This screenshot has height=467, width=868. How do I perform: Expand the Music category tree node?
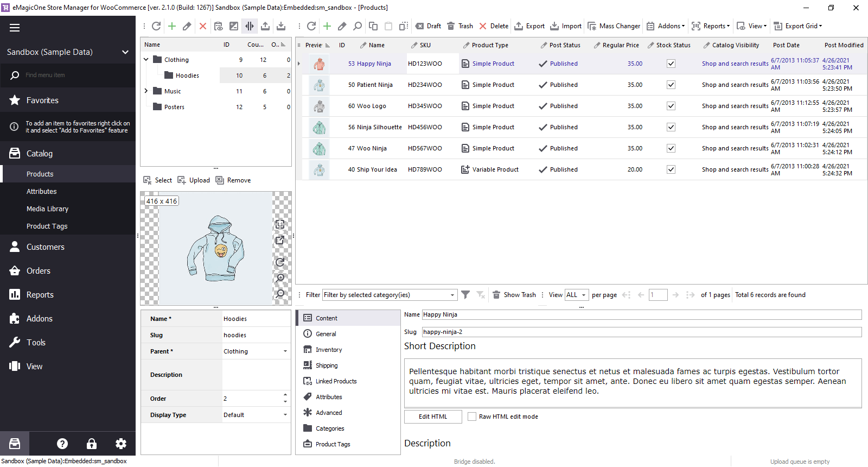click(x=146, y=91)
